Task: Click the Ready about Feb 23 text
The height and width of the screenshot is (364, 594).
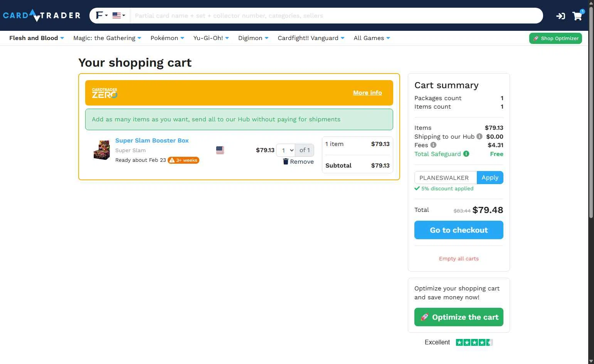Action: click(141, 160)
